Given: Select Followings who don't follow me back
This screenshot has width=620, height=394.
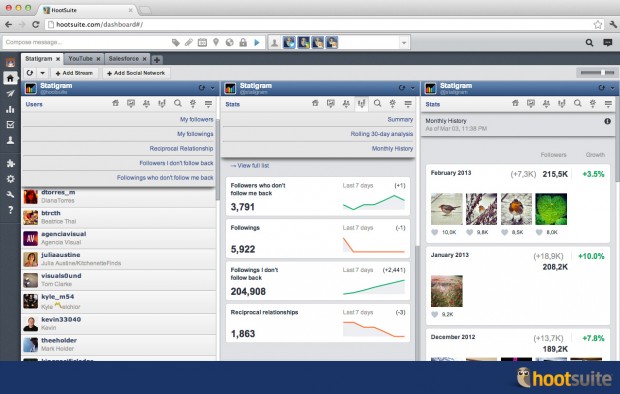Looking at the screenshot, I should coord(165,178).
